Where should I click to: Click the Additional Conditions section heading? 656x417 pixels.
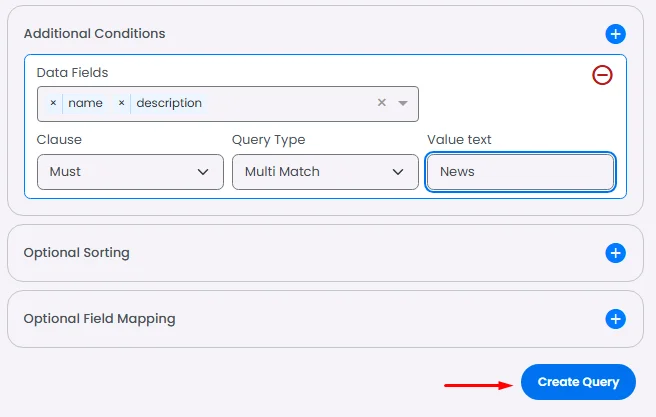click(x=95, y=34)
